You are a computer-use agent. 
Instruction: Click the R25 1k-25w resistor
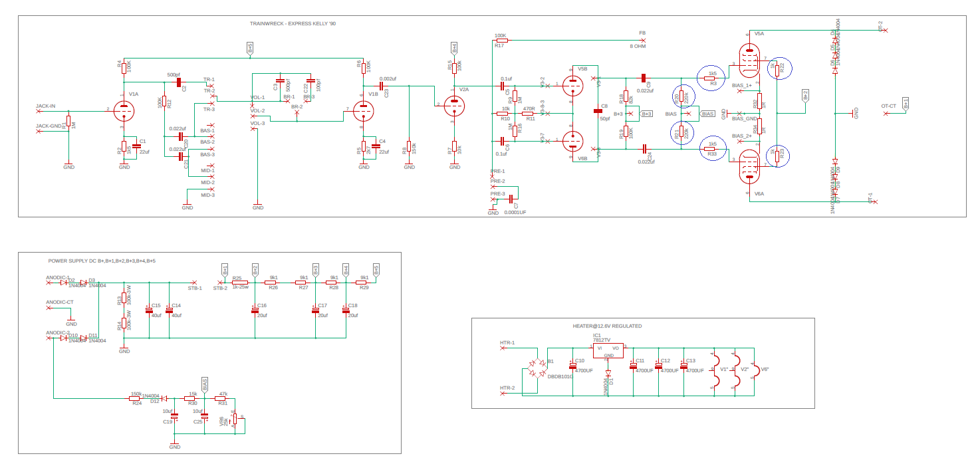point(238,282)
